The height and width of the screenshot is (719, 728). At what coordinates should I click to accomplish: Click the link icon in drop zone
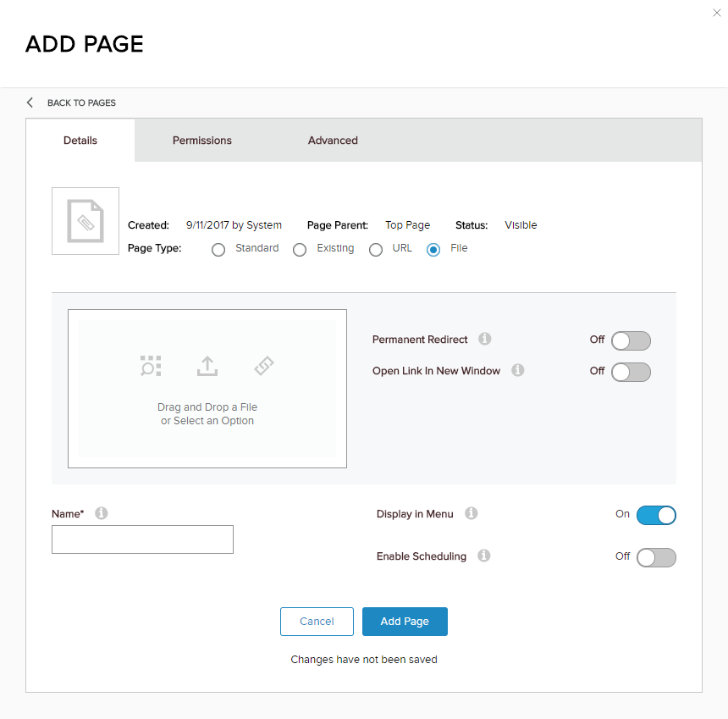(264, 366)
